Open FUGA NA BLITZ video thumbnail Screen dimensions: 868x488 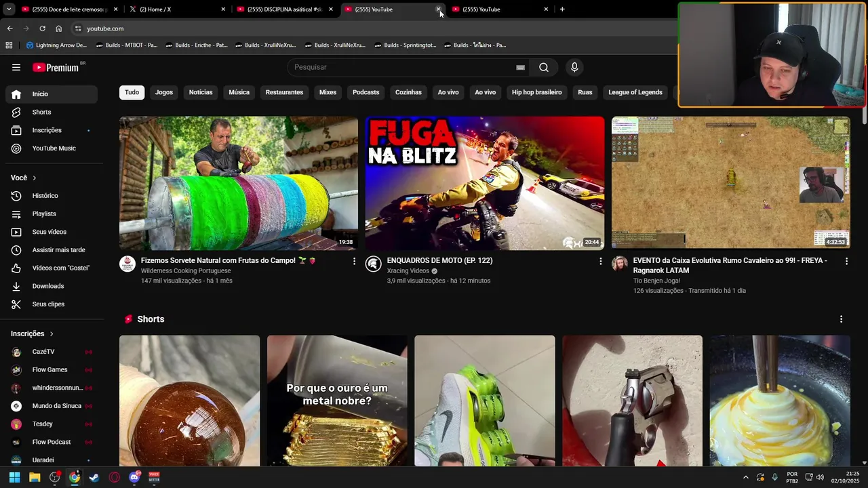click(x=485, y=183)
